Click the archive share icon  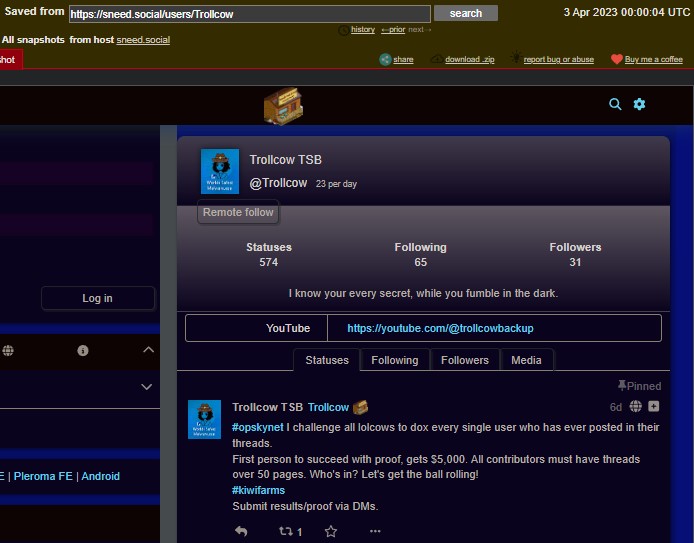coord(385,59)
